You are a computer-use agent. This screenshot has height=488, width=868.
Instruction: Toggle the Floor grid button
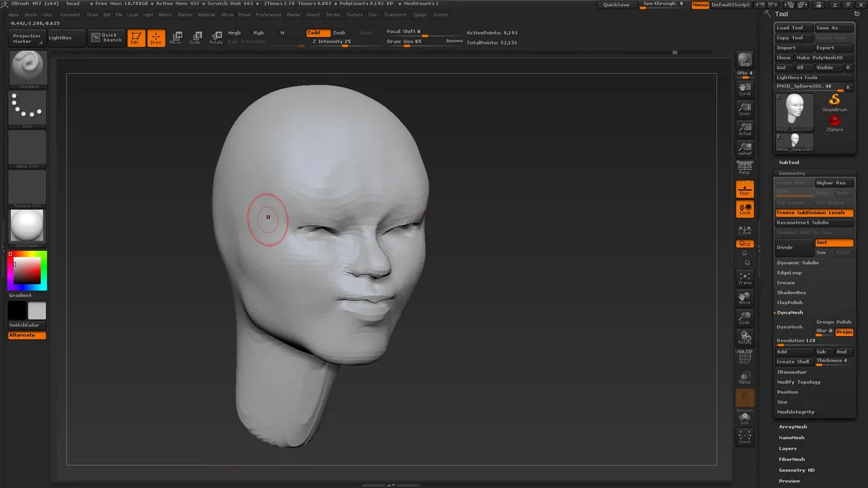pos(745,189)
